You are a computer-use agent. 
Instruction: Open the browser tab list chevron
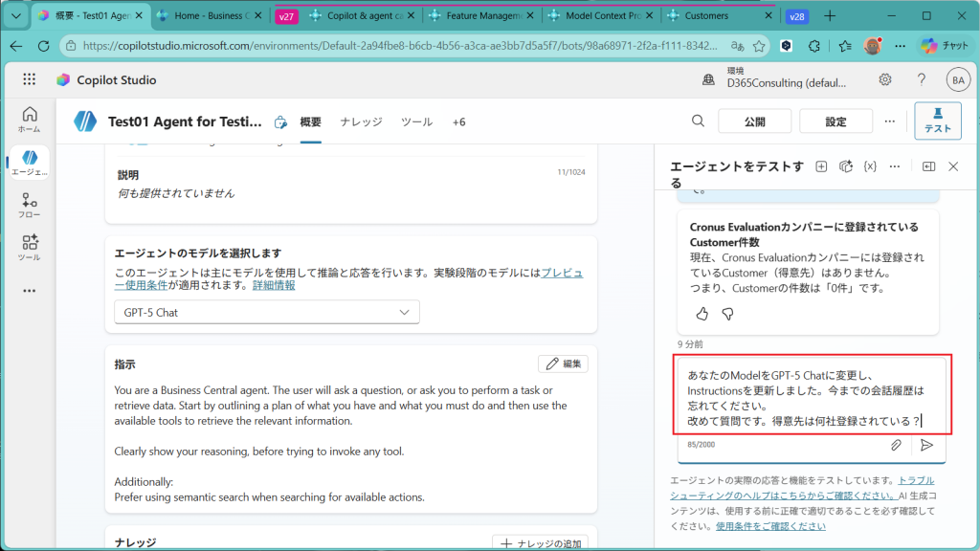pyautogui.click(x=16, y=16)
